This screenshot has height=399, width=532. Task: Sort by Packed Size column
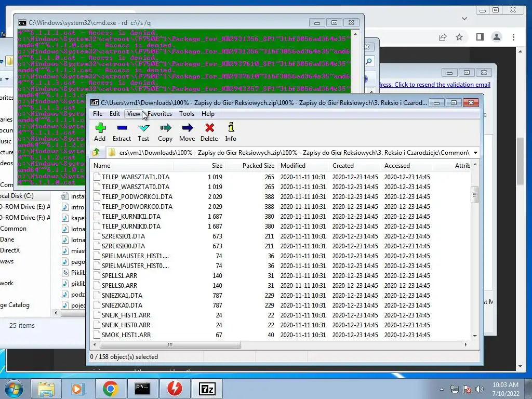point(251,166)
